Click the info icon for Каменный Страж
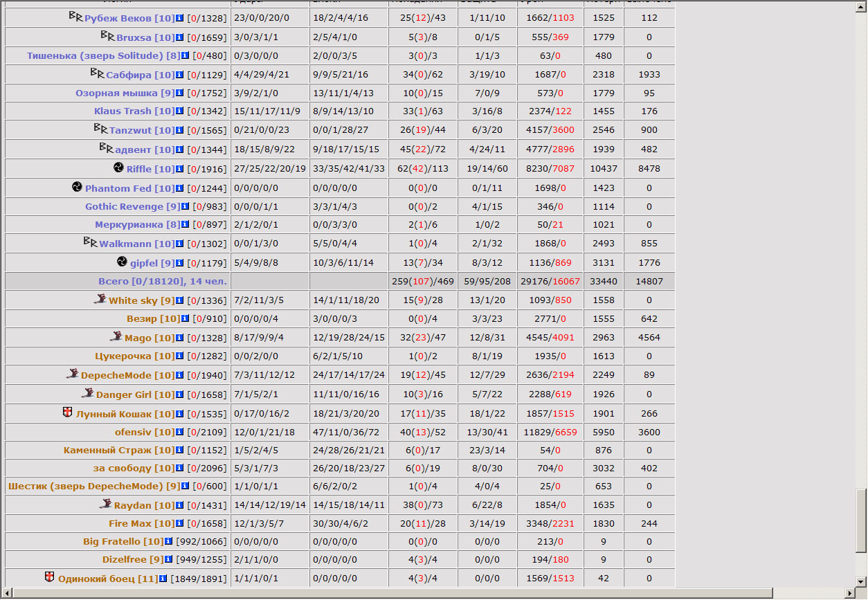 pos(180,451)
